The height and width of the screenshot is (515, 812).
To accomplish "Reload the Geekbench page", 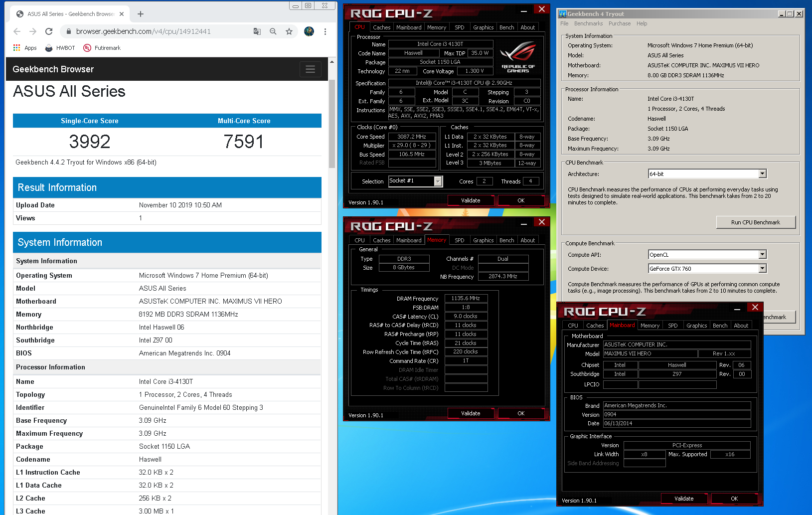I will click(x=49, y=31).
